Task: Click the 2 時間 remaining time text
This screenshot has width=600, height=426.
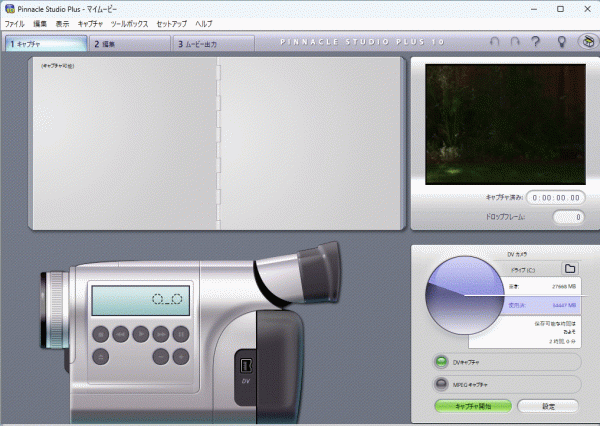Action: 562,341
